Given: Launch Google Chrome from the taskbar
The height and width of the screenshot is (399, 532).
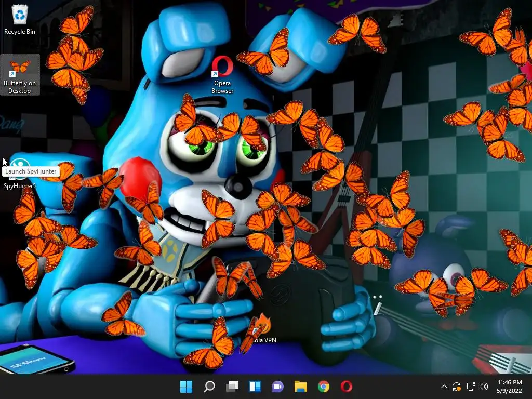Looking at the screenshot, I should [x=323, y=387].
